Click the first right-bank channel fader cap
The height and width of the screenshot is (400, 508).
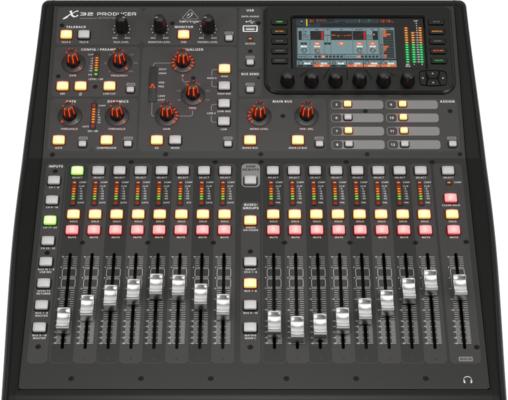tap(275, 321)
